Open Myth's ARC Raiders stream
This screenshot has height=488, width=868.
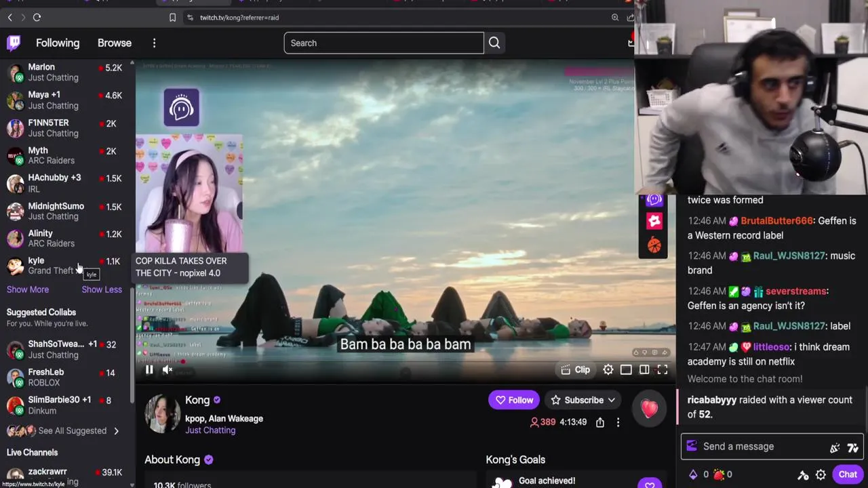coord(64,156)
